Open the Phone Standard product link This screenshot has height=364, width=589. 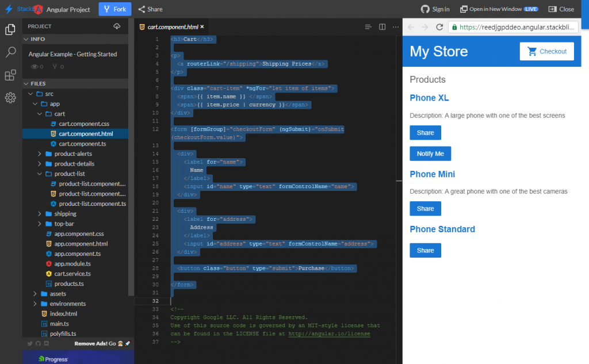[442, 229]
